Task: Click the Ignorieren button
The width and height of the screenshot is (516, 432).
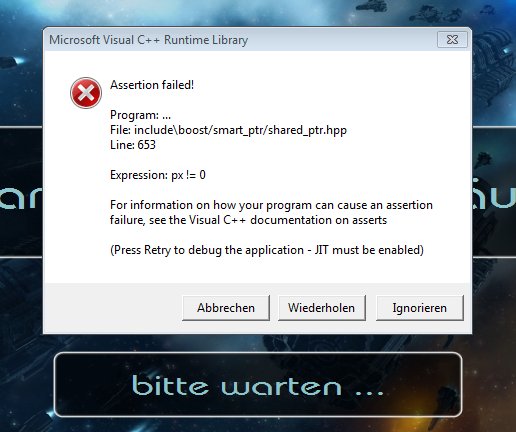Action: tap(420, 308)
